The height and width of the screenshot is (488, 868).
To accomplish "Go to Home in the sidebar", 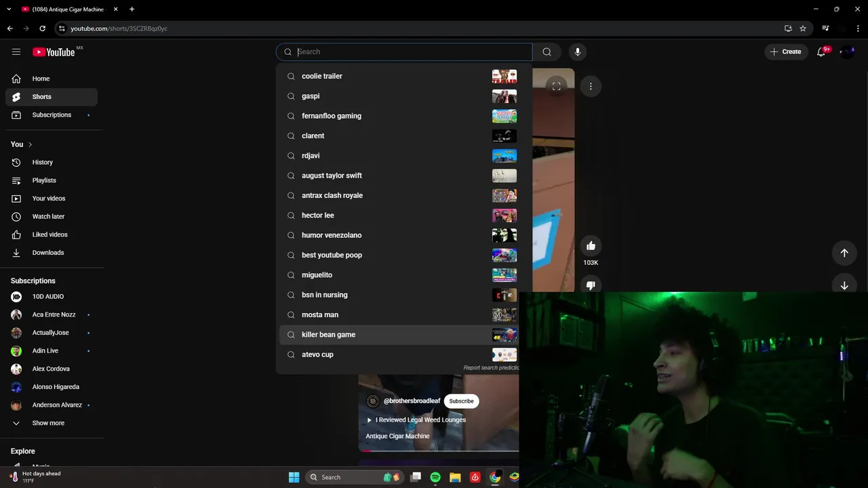I will pyautogui.click(x=52, y=79).
